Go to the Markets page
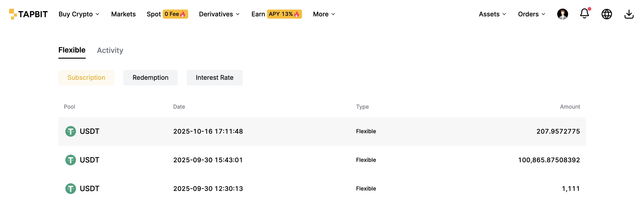The height and width of the screenshot is (215, 644). point(123,14)
